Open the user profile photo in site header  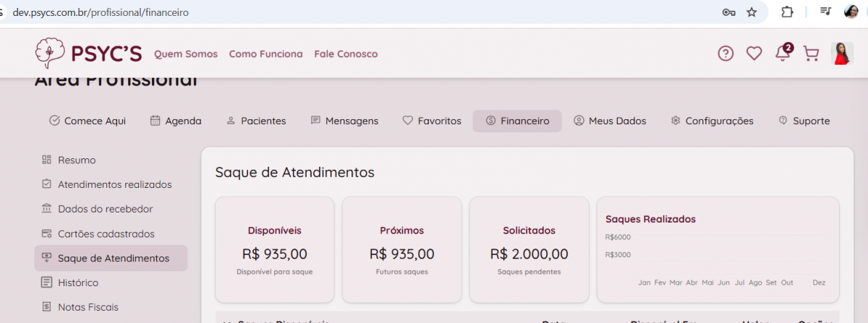click(842, 53)
